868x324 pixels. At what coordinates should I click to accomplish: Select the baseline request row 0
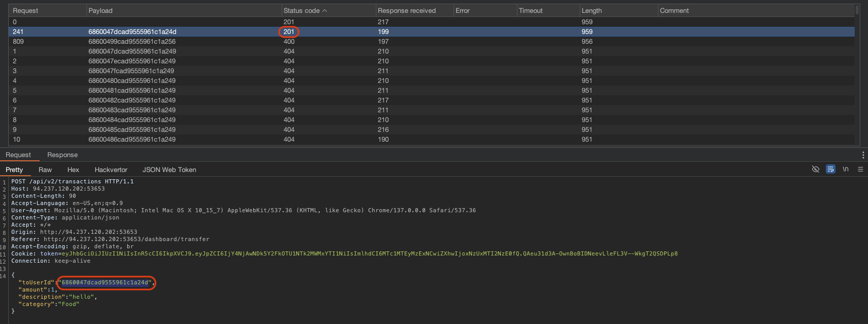click(431, 22)
